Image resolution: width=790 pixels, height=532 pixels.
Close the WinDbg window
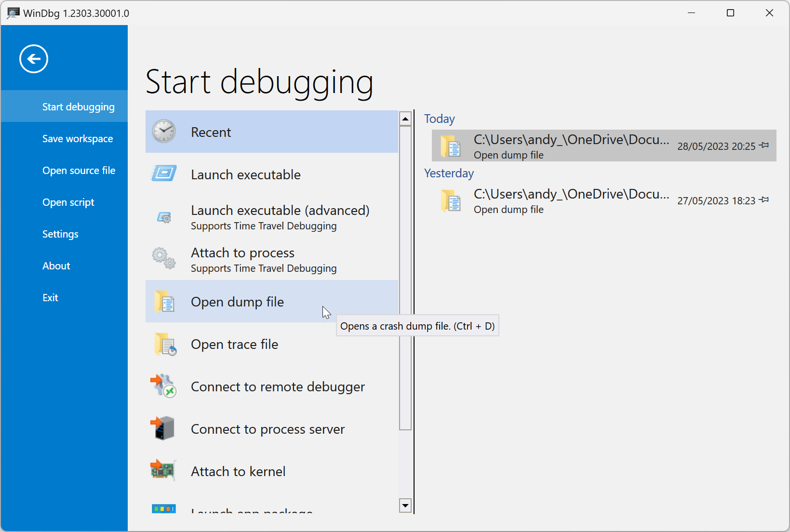pyautogui.click(x=769, y=13)
